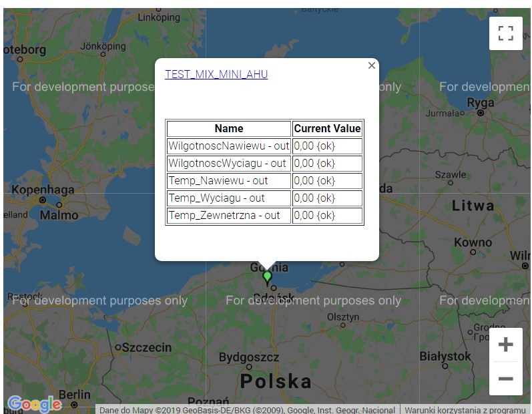
Task: Open the Warunki korzystania z programu link
Action: [x=465, y=409]
